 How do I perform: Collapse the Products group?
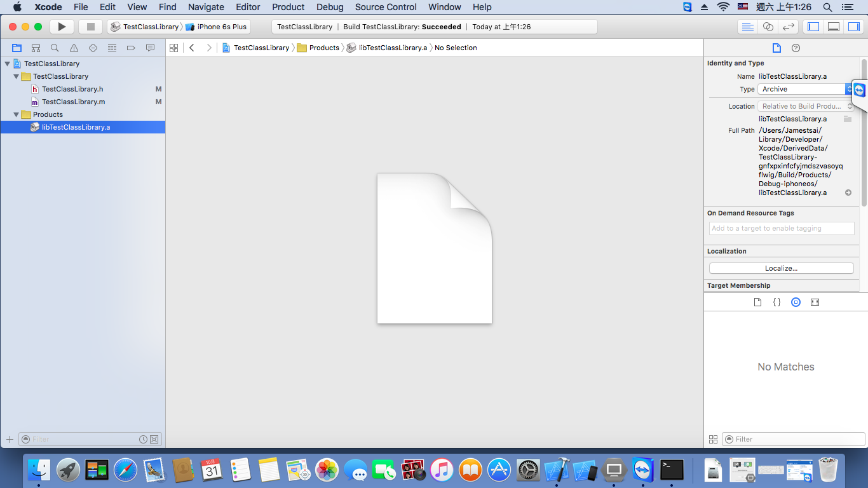click(x=17, y=114)
